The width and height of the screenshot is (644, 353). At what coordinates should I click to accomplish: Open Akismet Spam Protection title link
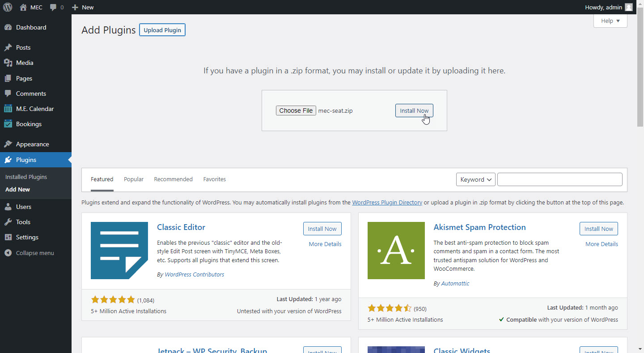(x=479, y=227)
